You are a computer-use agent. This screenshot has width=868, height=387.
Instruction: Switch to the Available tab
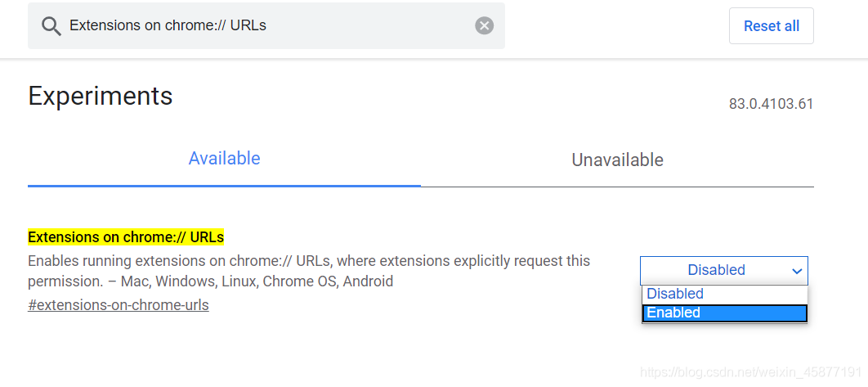click(x=224, y=159)
